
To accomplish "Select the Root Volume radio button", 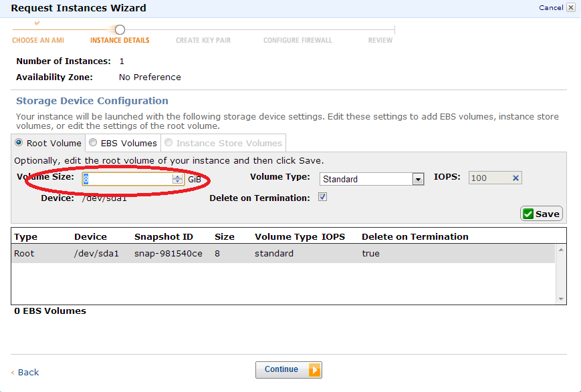I will 18,142.
